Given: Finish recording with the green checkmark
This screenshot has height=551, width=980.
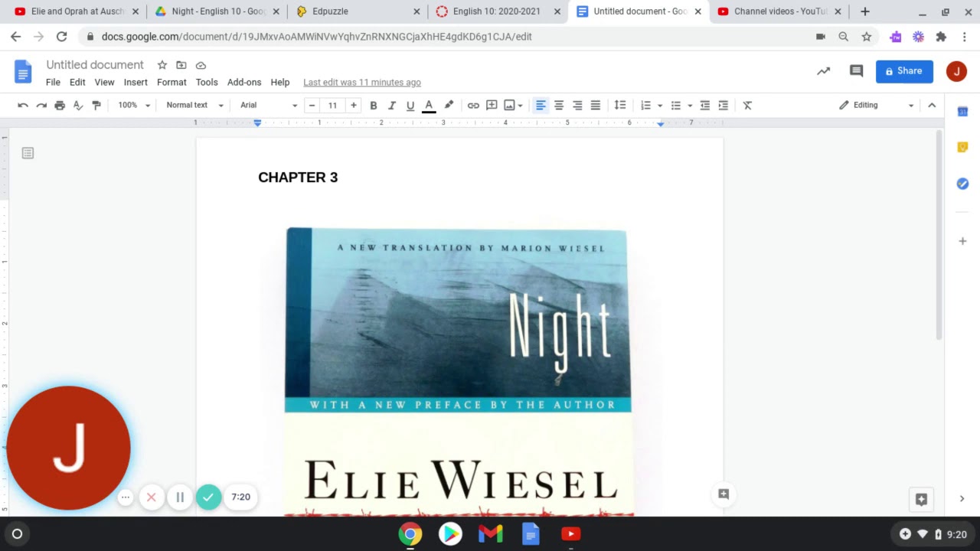Looking at the screenshot, I should [208, 497].
